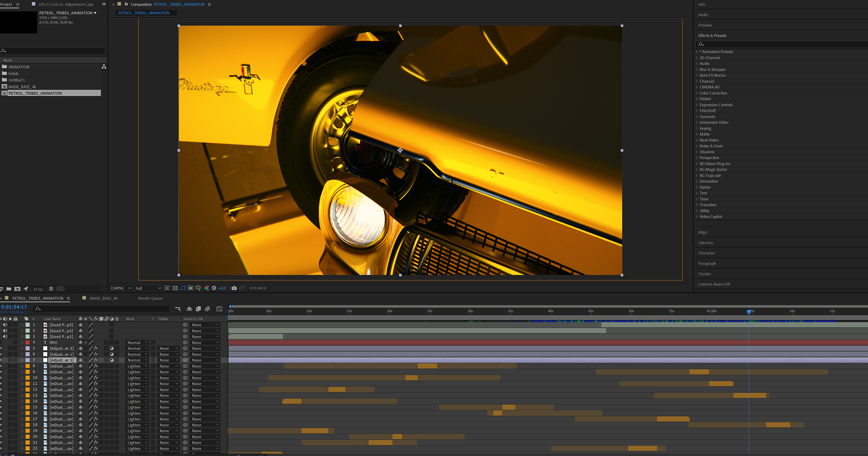Create a new composition from Project footer
Screen dimensions: 868x456
17,289
